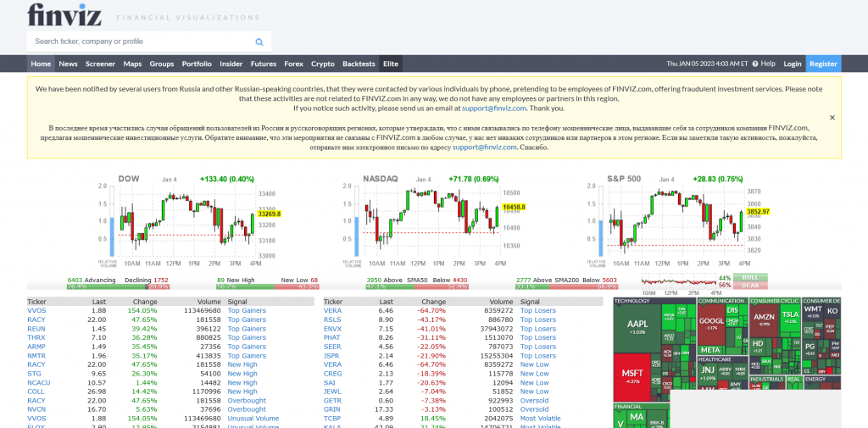Close the yellow fraud warning banner
Image resolution: width=868 pixels, height=428 pixels.
[x=832, y=118]
